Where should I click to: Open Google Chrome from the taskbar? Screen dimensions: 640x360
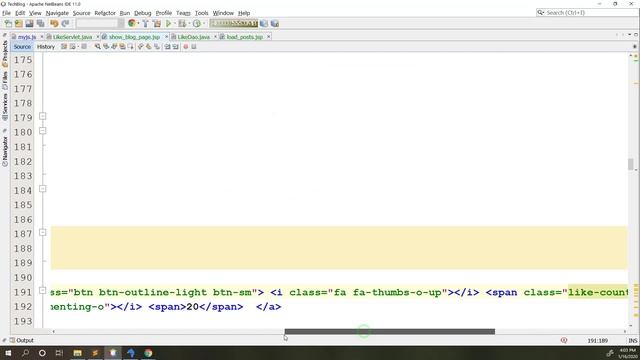point(148,353)
